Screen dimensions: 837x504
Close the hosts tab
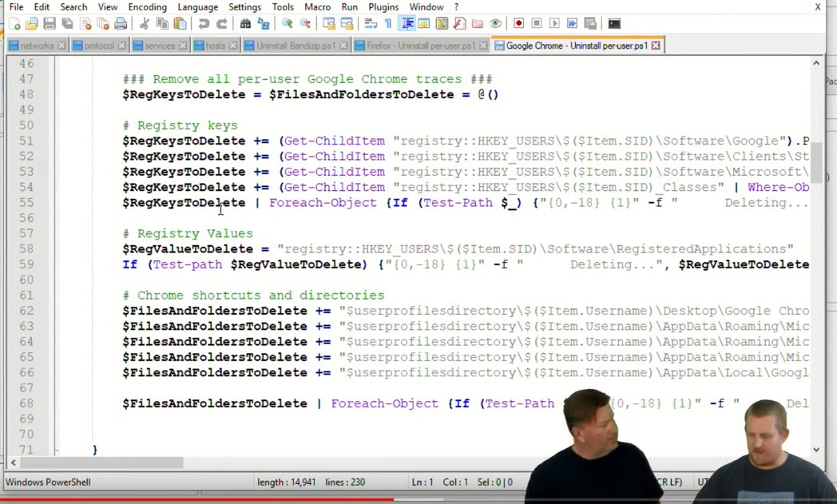pos(232,46)
